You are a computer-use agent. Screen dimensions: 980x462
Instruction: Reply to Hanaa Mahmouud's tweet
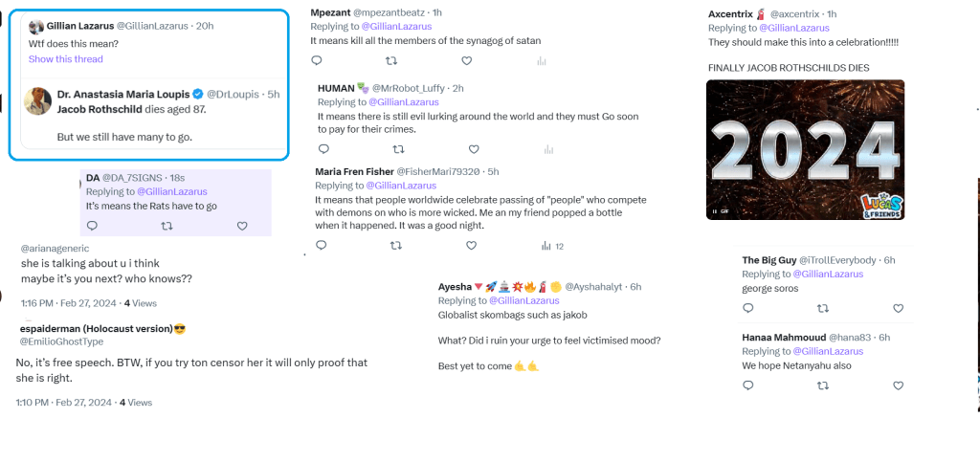point(748,385)
